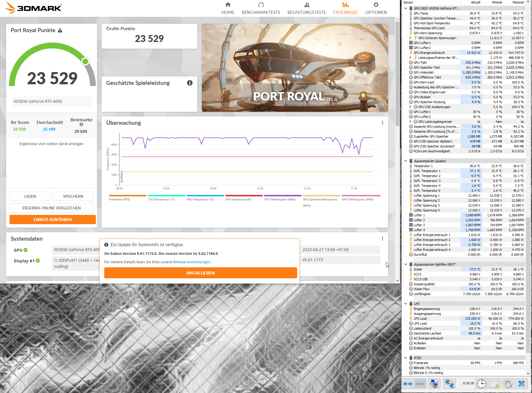
Task: Expand GPU D3D Auslastungen row
Action: pos(410,107)
